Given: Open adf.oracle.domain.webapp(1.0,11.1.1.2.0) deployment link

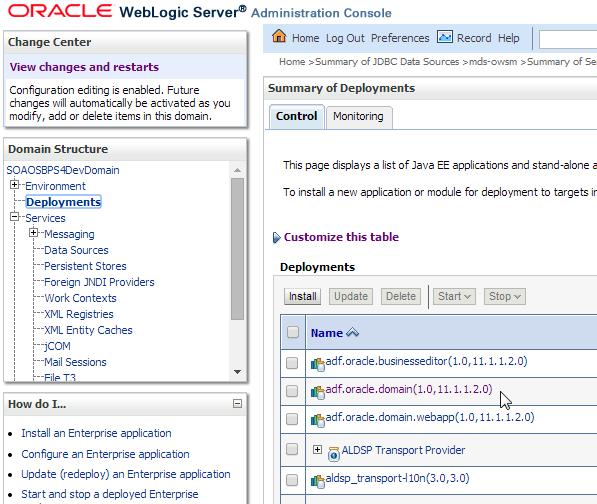Looking at the screenshot, I should click(x=430, y=417).
